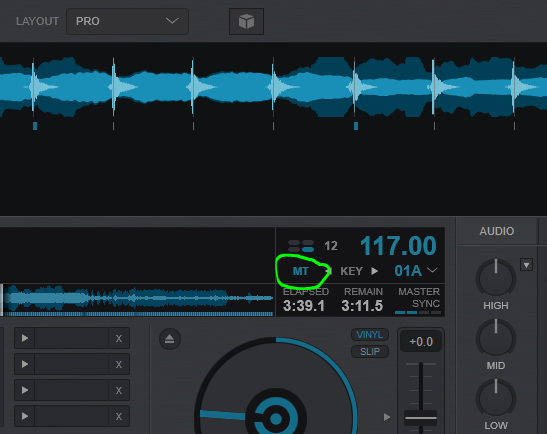Raise the key with the right arrow
Image resolution: width=547 pixels, height=434 pixels.
(x=374, y=271)
